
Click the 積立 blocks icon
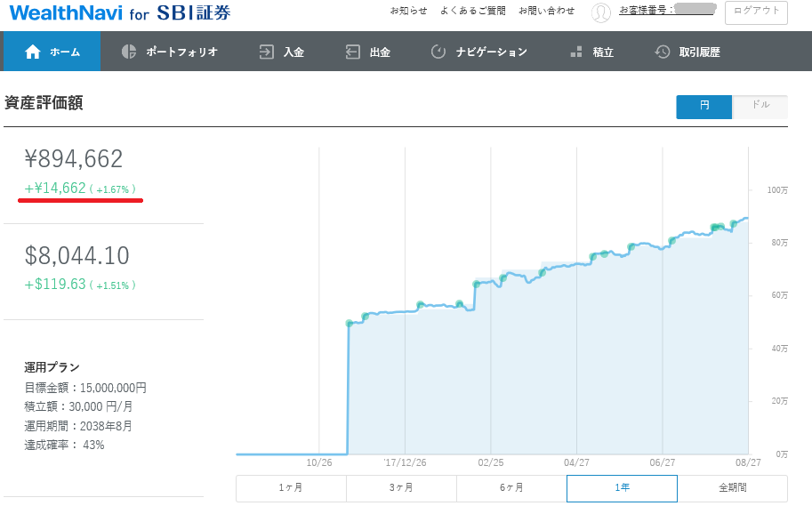tap(575, 52)
